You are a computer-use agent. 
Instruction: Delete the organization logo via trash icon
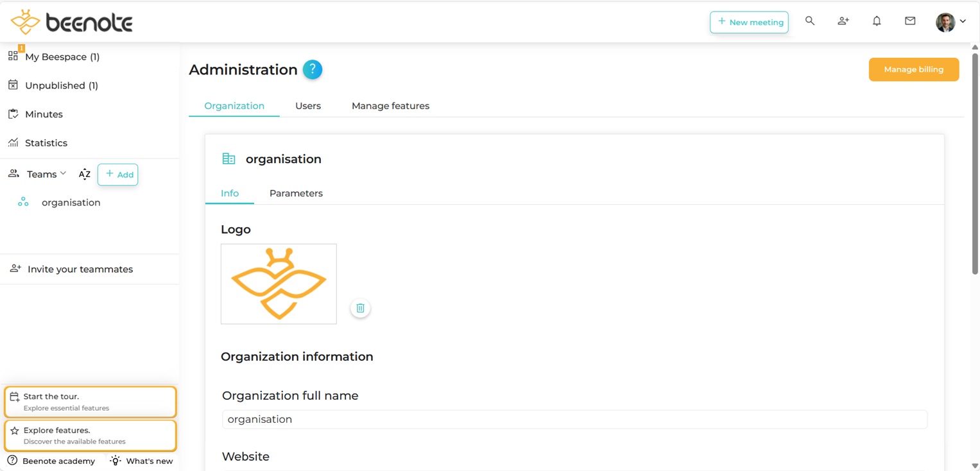tap(360, 308)
